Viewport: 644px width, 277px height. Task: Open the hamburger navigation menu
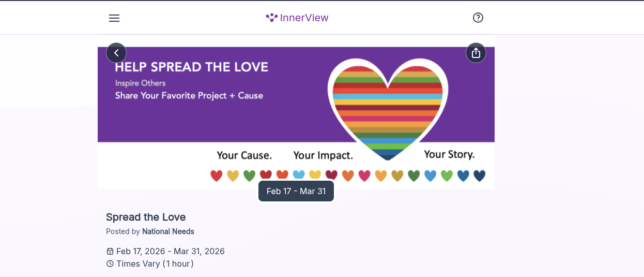[x=114, y=18]
